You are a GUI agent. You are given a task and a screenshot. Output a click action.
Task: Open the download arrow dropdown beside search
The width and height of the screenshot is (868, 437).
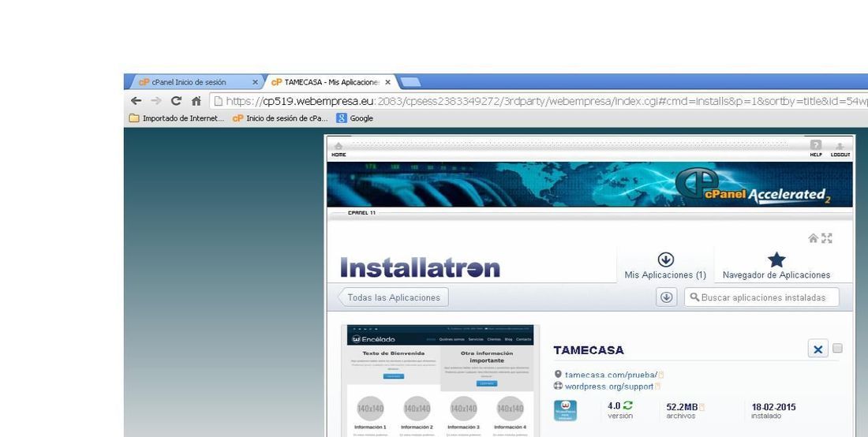click(667, 297)
